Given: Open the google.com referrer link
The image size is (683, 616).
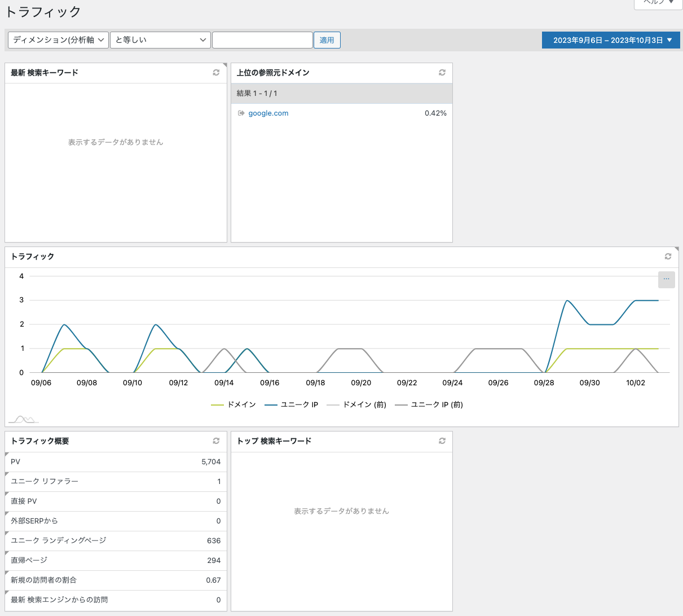Looking at the screenshot, I should point(268,113).
